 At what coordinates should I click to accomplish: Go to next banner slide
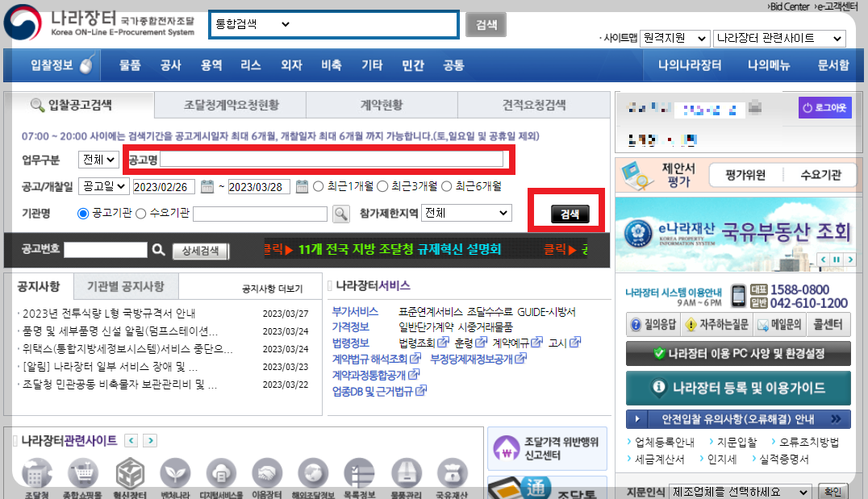click(x=849, y=260)
